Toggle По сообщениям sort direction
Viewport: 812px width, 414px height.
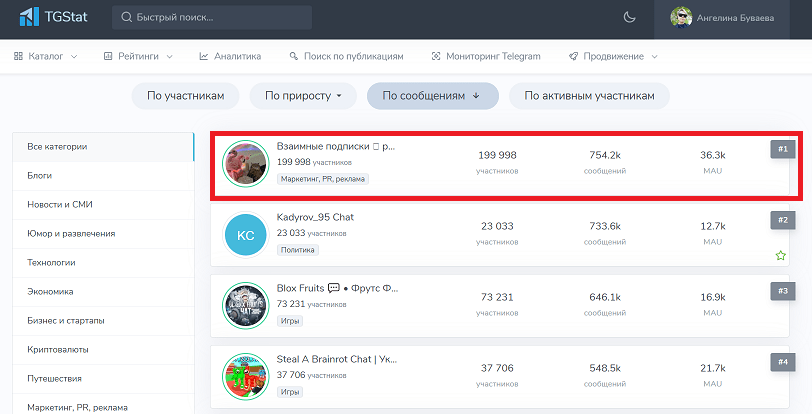pyautogui.click(x=432, y=96)
